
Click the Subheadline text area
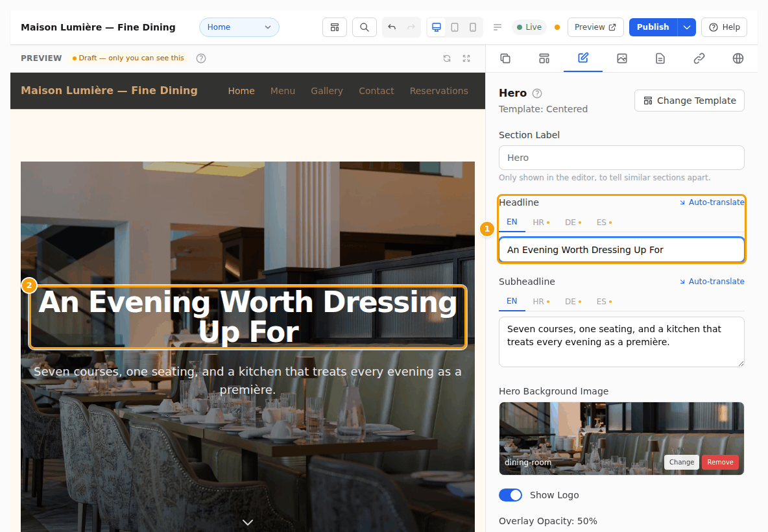621,342
